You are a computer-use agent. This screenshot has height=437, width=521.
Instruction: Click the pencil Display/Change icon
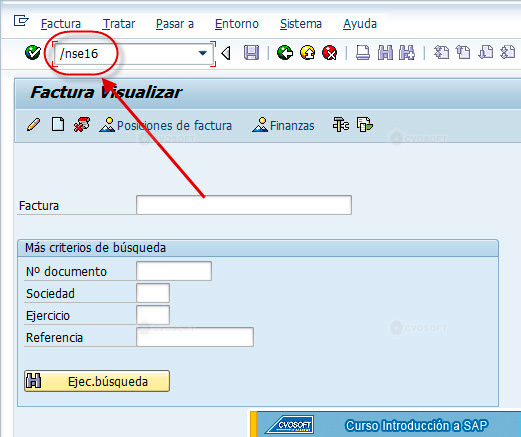click(33, 125)
